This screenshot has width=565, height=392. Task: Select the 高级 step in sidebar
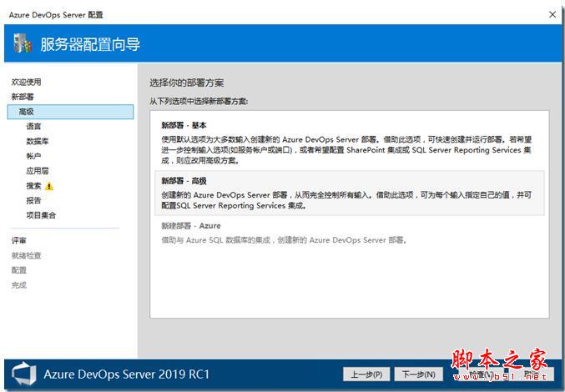click(x=70, y=112)
